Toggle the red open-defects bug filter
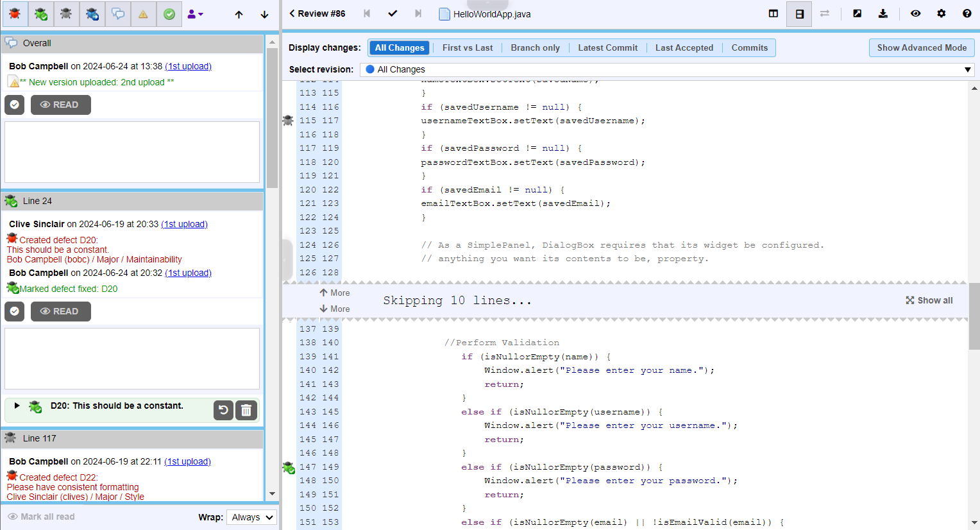The height and width of the screenshot is (530, 980). (x=15, y=14)
